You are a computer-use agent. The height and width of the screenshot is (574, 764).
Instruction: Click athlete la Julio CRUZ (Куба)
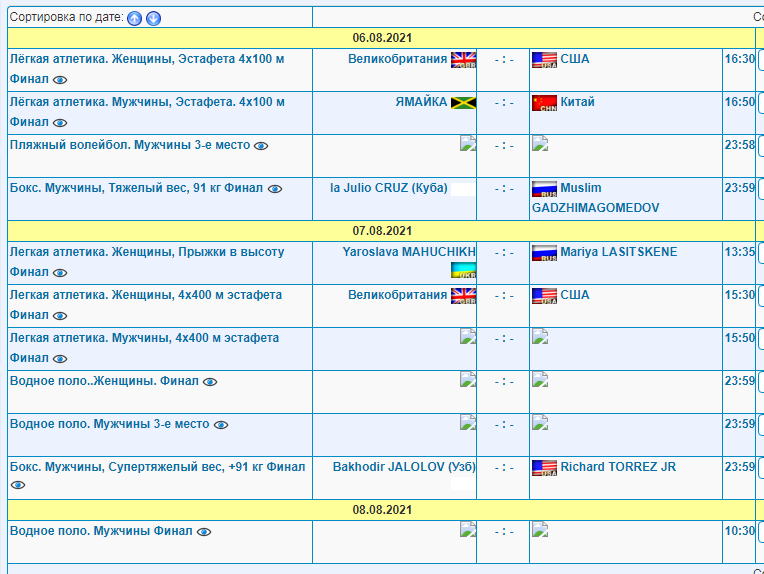coord(389,188)
